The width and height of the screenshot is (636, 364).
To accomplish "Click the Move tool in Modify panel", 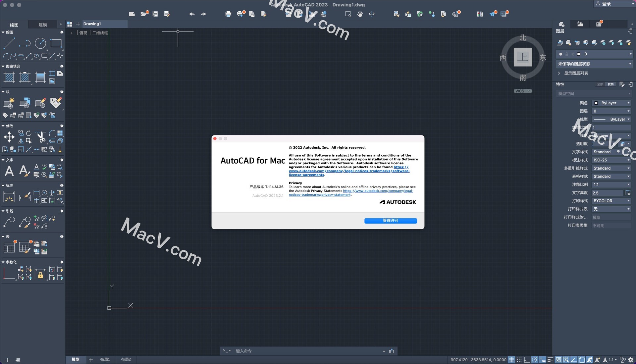I will click(x=9, y=137).
